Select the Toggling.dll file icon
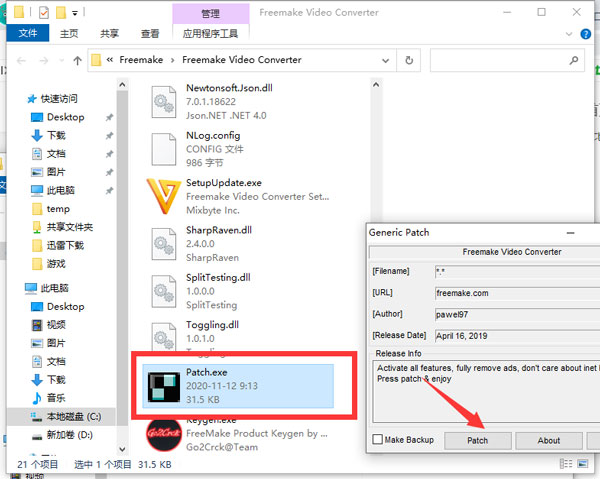 [164, 336]
